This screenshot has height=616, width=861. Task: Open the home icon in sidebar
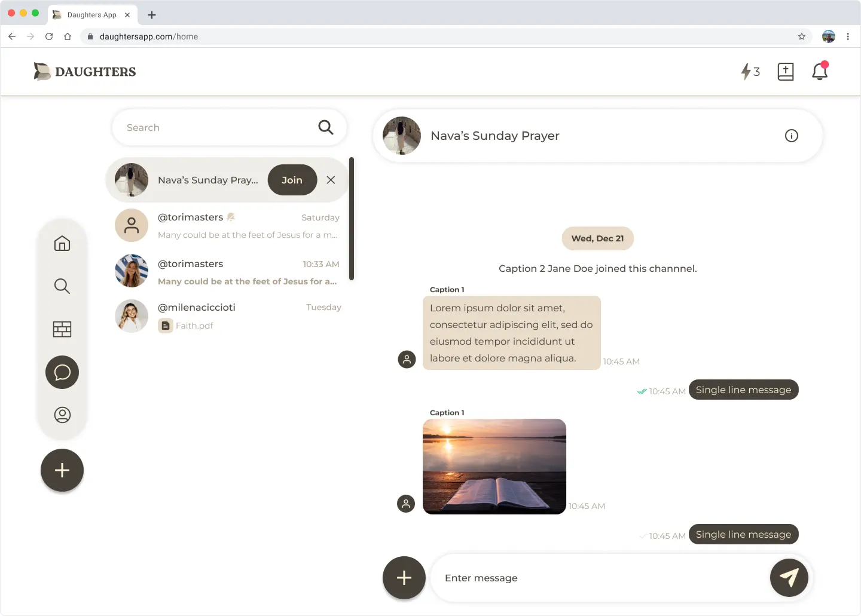pos(62,244)
